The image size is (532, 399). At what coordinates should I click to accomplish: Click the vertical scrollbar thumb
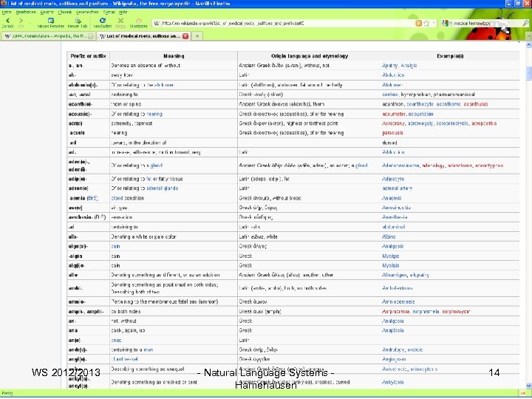tap(528, 73)
